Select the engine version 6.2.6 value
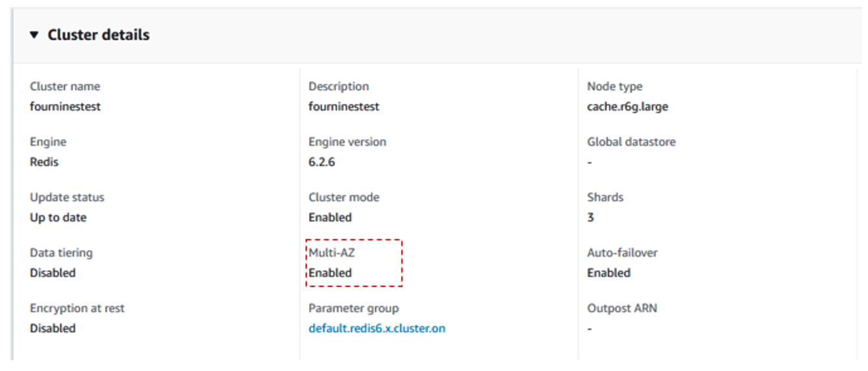Screen dimensions: 868x371 click(322, 162)
